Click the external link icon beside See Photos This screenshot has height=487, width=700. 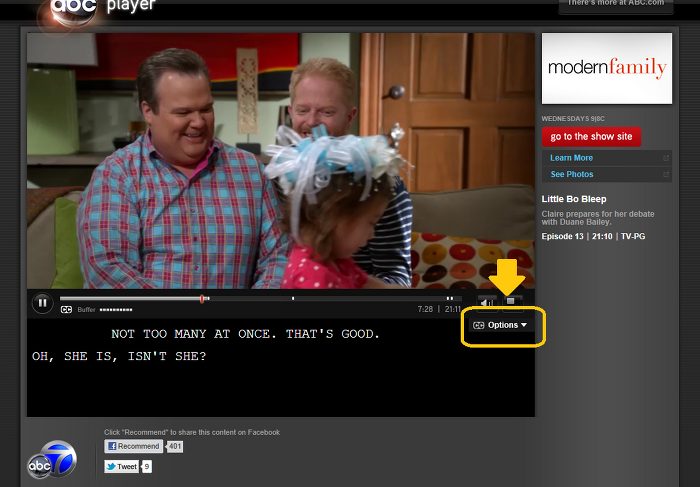666,175
